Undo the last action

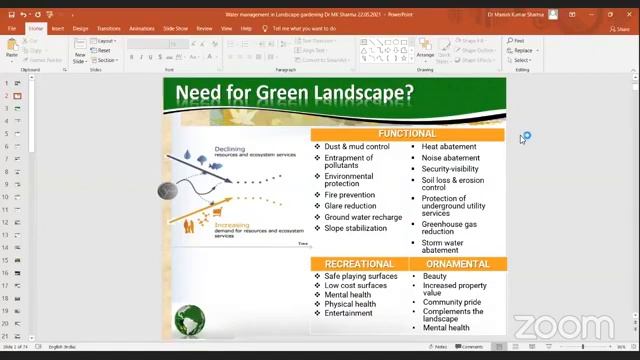tap(23, 15)
